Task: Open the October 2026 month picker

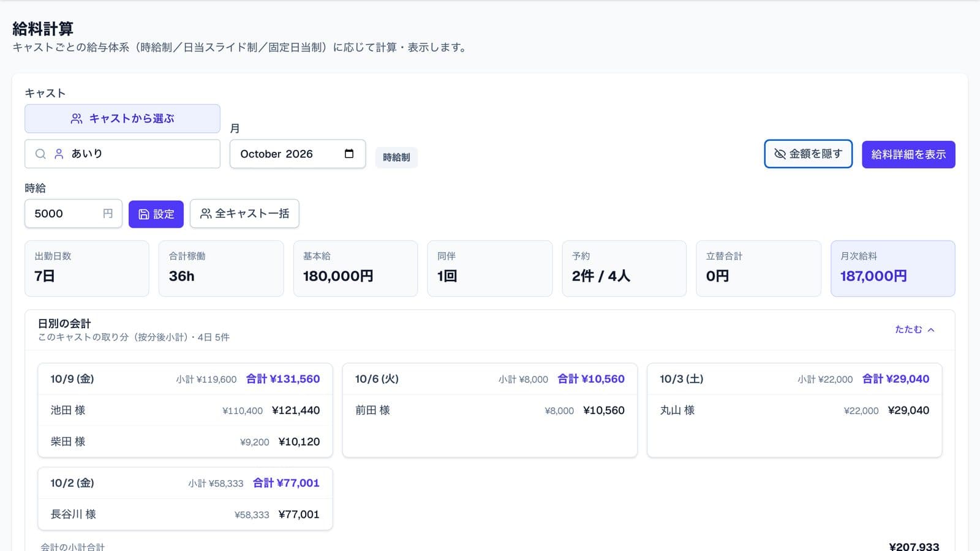Action: [x=298, y=154]
